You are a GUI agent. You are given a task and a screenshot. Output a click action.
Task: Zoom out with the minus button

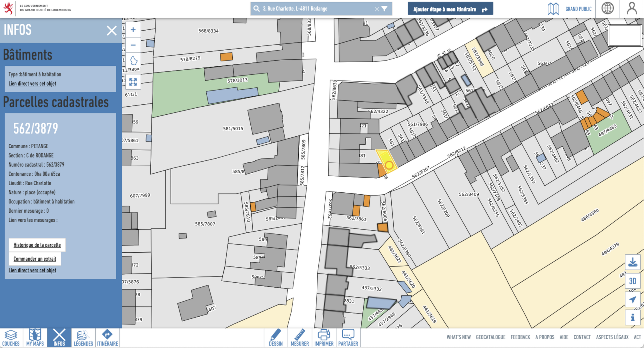[133, 45]
